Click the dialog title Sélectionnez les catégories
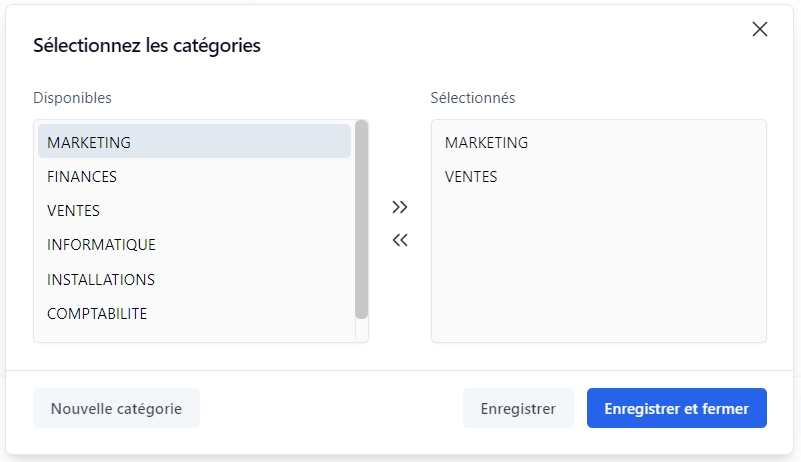 point(147,46)
